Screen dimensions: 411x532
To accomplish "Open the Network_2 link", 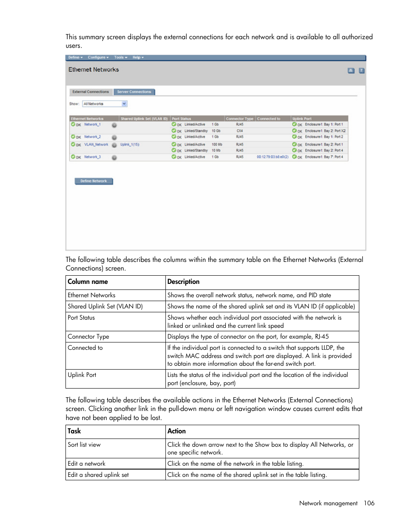I will click(92, 137).
